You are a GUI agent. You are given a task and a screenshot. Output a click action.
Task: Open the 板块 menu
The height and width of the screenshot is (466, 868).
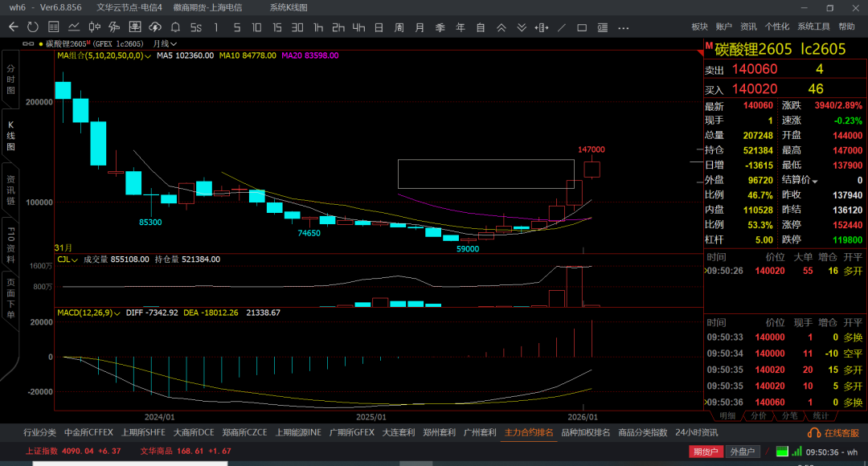click(700, 27)
